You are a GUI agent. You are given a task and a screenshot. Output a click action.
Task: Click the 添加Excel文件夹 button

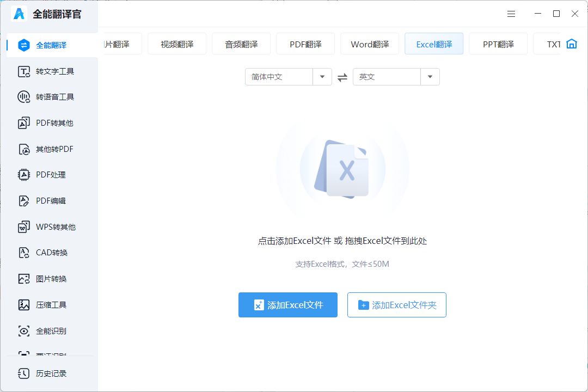tap(397, 305)
